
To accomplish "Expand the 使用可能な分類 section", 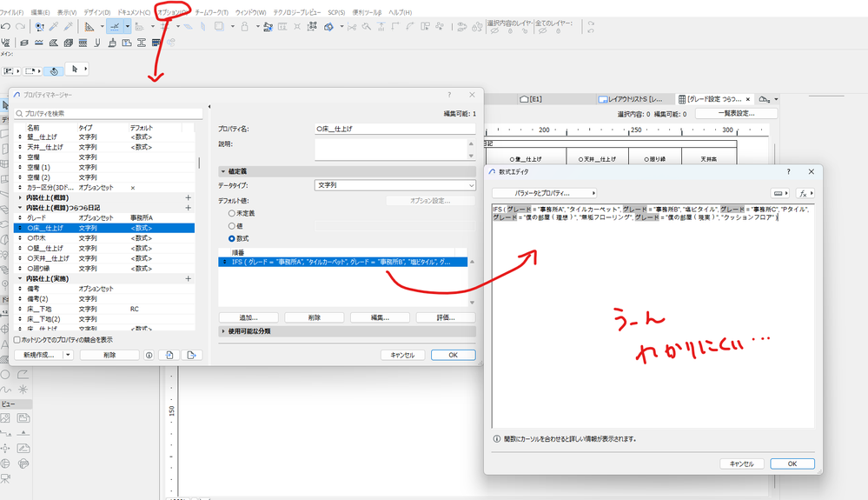I will [223, 331].
